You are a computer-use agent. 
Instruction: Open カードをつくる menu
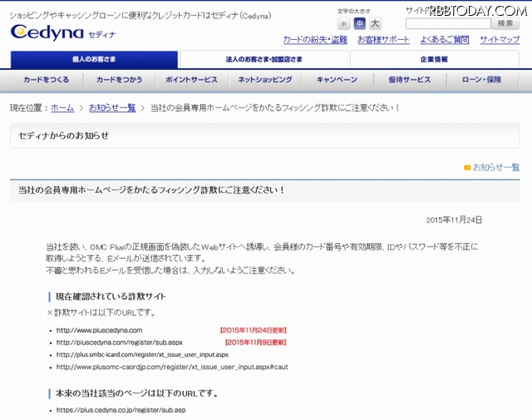click(x=47, y=80)
